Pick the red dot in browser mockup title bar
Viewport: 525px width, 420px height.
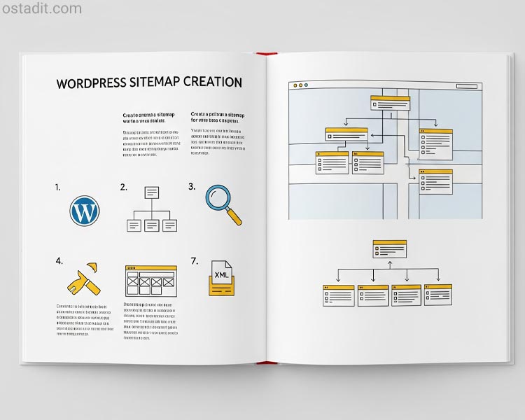point(295,85)
